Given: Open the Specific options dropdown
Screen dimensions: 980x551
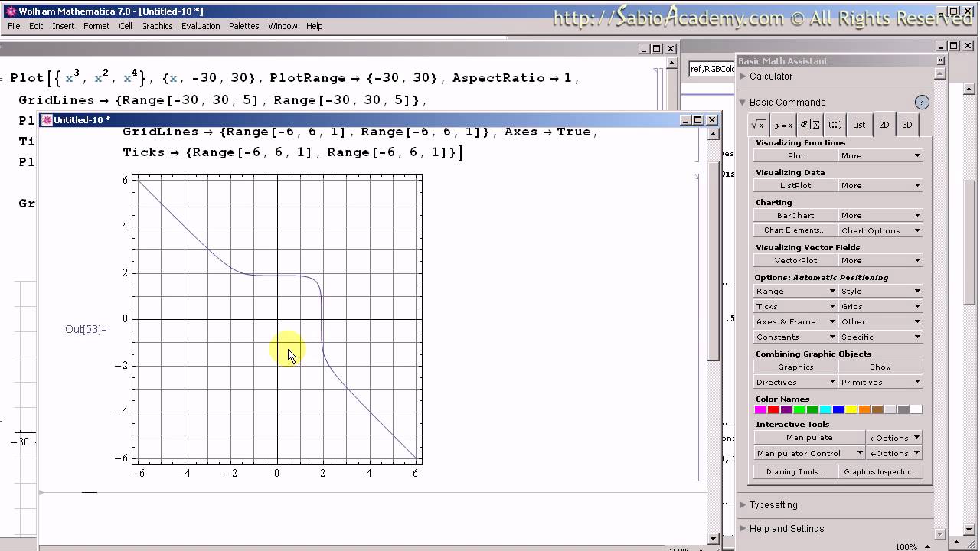Looking at the screenshot, I should click(880, 337).
